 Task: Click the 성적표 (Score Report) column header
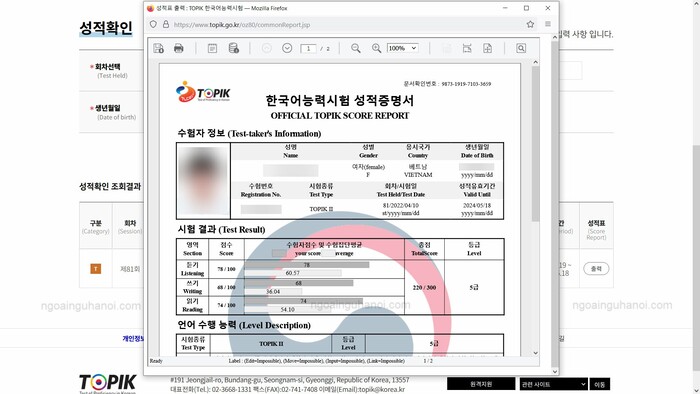pyautogui.click(x=596, y=227)
